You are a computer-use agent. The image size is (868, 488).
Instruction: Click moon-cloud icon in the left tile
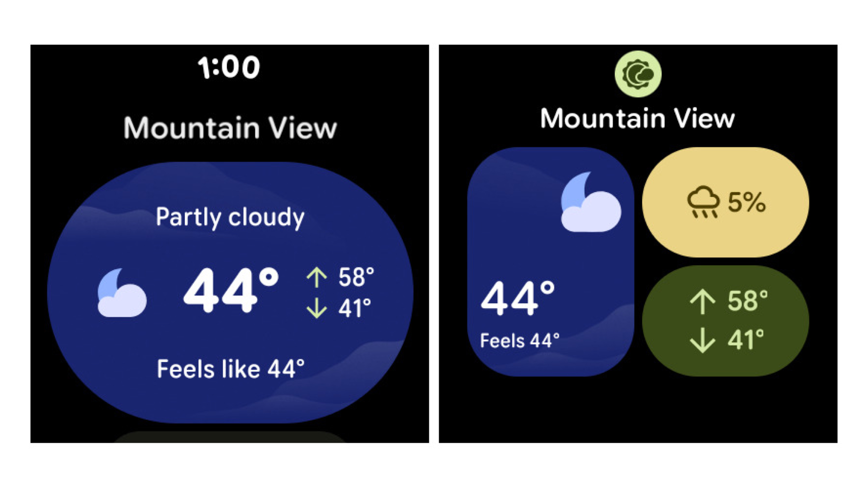(x=122, y=293)
